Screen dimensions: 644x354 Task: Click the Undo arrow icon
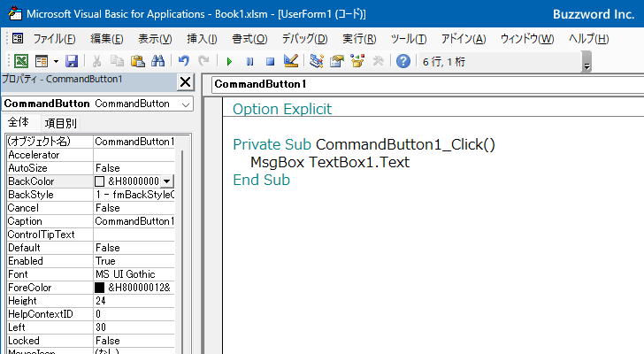[184, 61]
